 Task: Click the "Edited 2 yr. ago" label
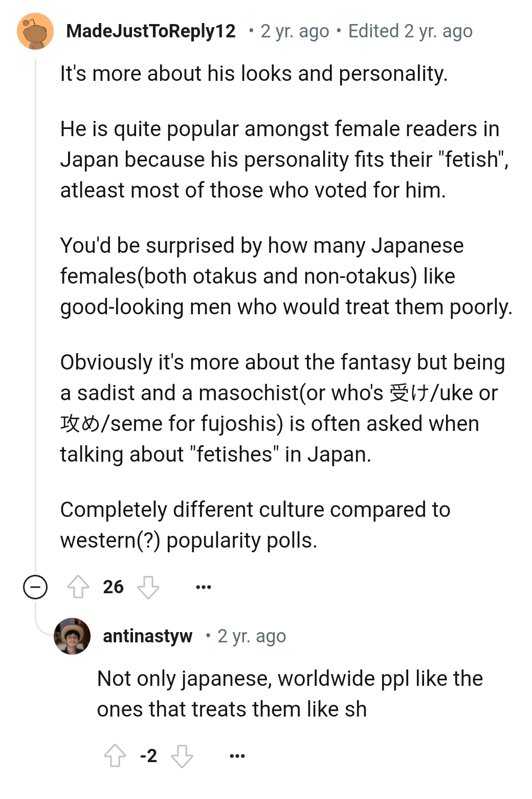pyautogui.click(x=410, y=31)
